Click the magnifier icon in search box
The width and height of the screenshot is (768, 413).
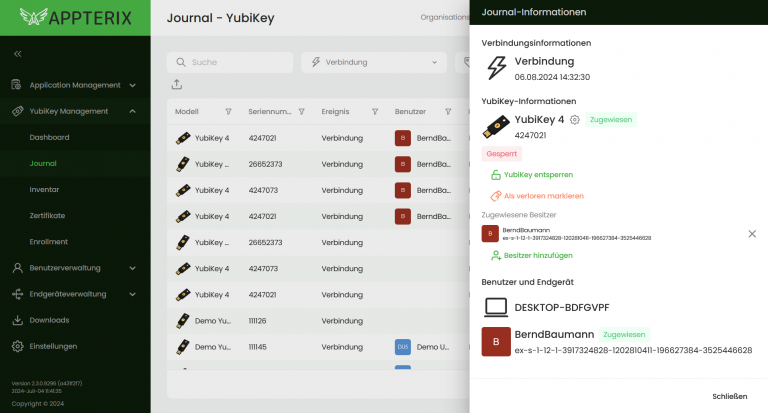(181, 62)
